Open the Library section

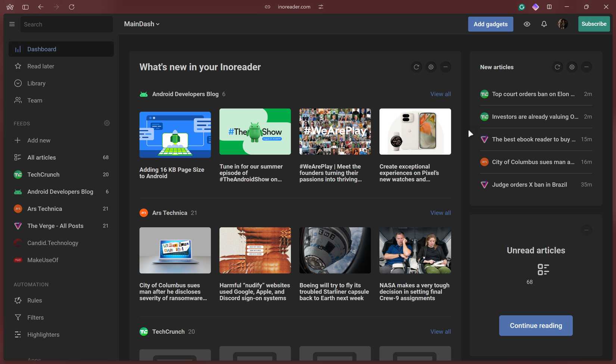(37, 83)
